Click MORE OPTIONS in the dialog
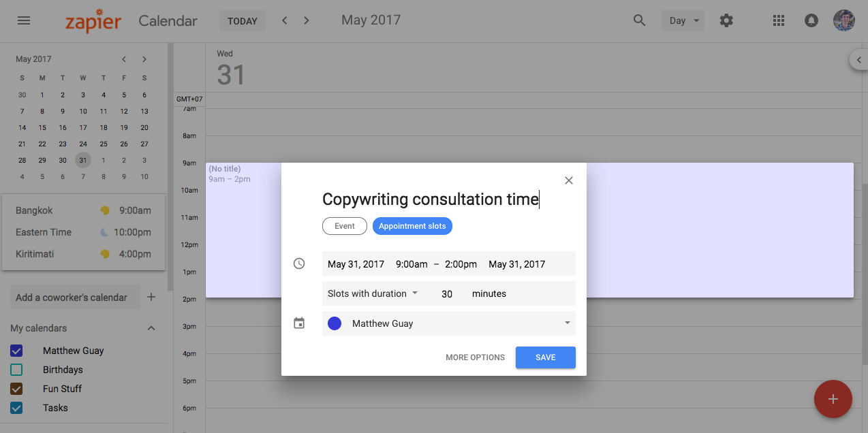The image size is (868, 433). [475, 357]
